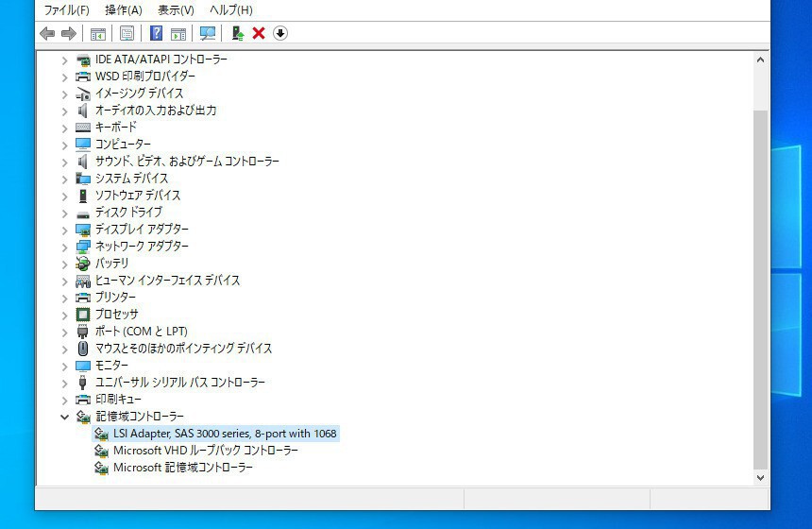Select the 印刷キュー tree item
This screenshot has width=812, height=529.
click(118, 400)
